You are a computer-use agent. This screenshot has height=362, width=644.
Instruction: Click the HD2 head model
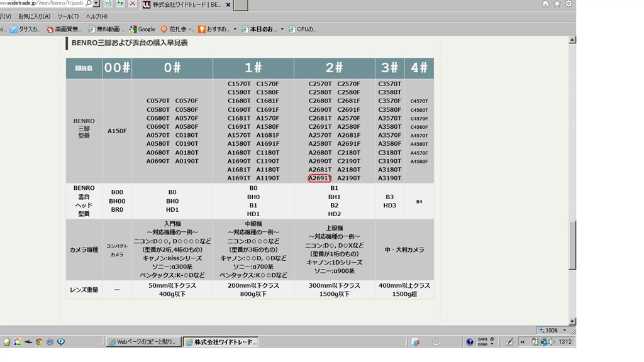(335, 214)
